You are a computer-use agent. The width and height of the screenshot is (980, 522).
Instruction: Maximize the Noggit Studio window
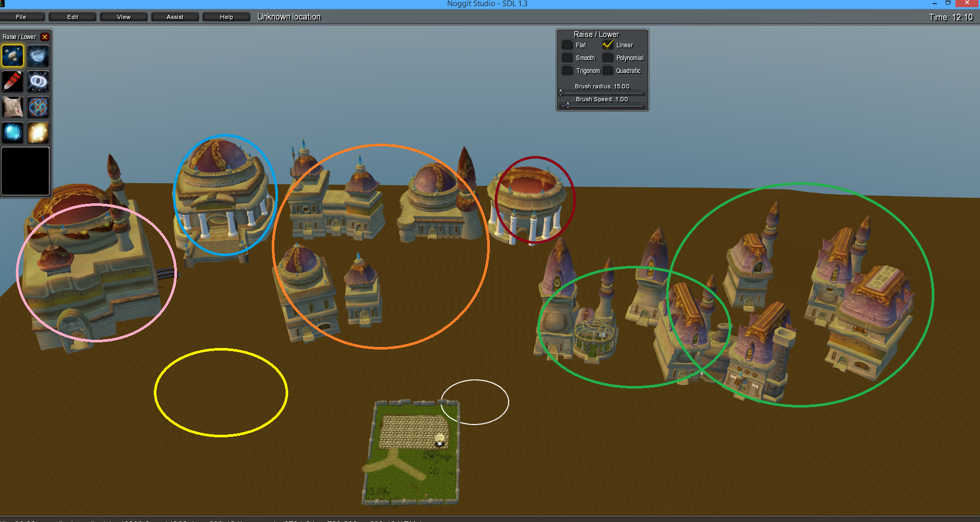tap(948, 4)
